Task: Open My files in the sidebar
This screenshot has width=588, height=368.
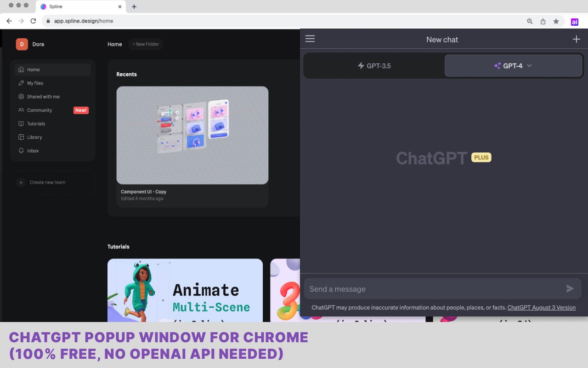Action: [x=53, y=83]
